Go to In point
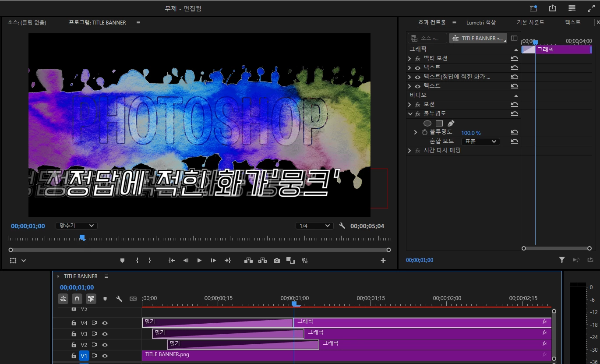The width and height of the screenshot is (600, 364). point(172,260)
